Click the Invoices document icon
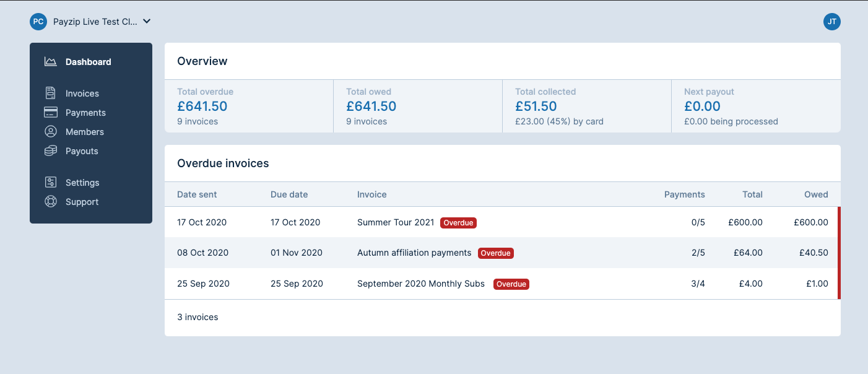Viewport: 868px width, 374px height. coord(51,93)
